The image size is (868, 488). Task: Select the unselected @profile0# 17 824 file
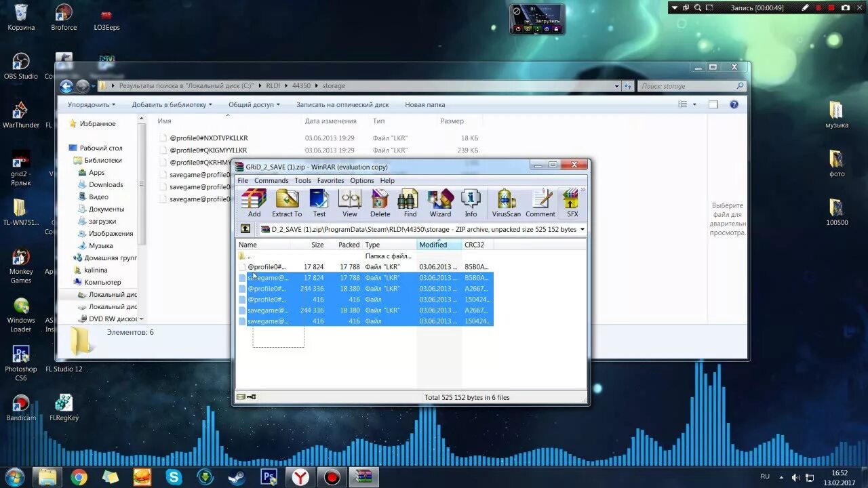pyautogui.click(x=365, y=267)
